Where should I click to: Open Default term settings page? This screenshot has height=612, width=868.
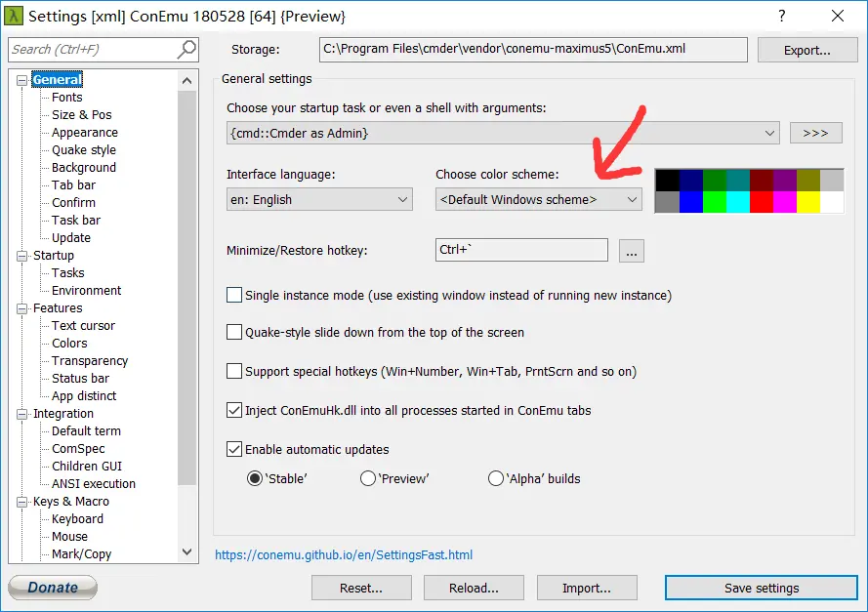(86, 431)
